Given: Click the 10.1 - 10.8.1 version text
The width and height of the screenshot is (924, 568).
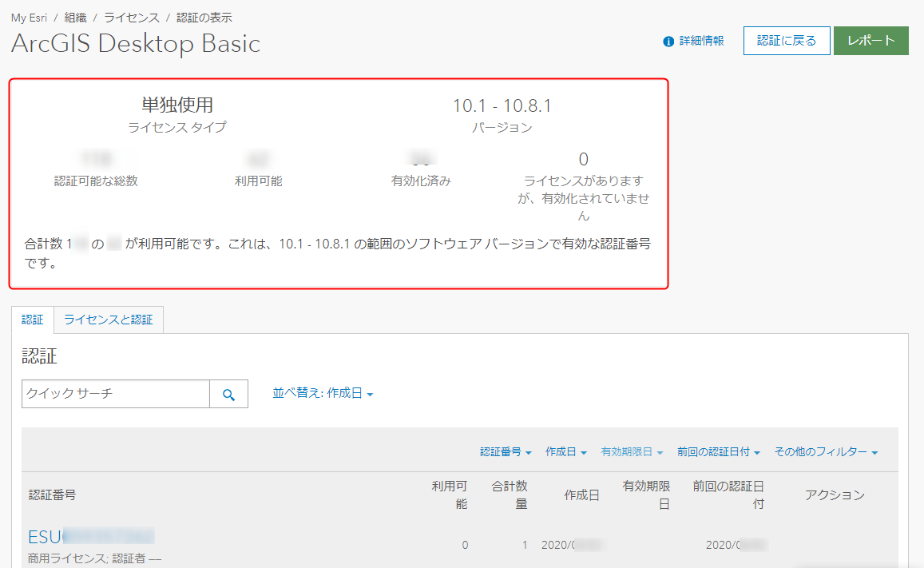Looking at the screenshot, I should (502, 105).
